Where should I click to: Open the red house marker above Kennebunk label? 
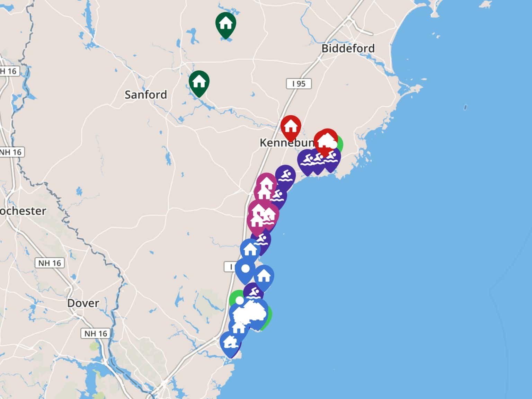pyautogui.click(x=291, y=127)
